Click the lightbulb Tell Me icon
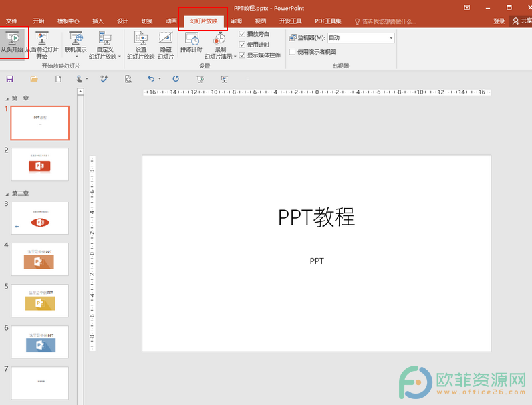This screenshot has height=405, width=532. [357, 22]
